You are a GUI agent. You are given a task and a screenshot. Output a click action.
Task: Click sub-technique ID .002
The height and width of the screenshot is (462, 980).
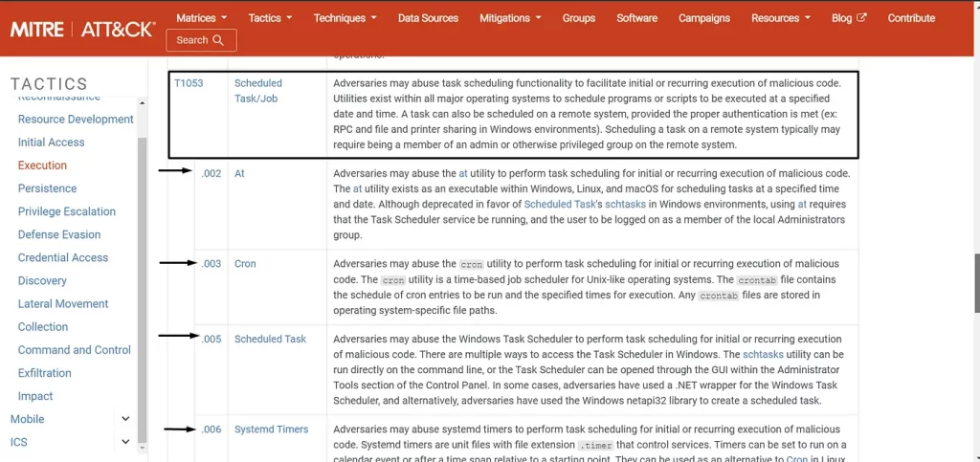pyautogui.click(x=212, y=173)
